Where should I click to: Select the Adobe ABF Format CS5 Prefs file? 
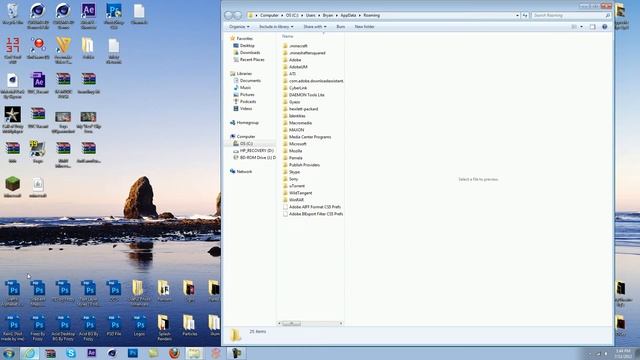pos(314,207)
